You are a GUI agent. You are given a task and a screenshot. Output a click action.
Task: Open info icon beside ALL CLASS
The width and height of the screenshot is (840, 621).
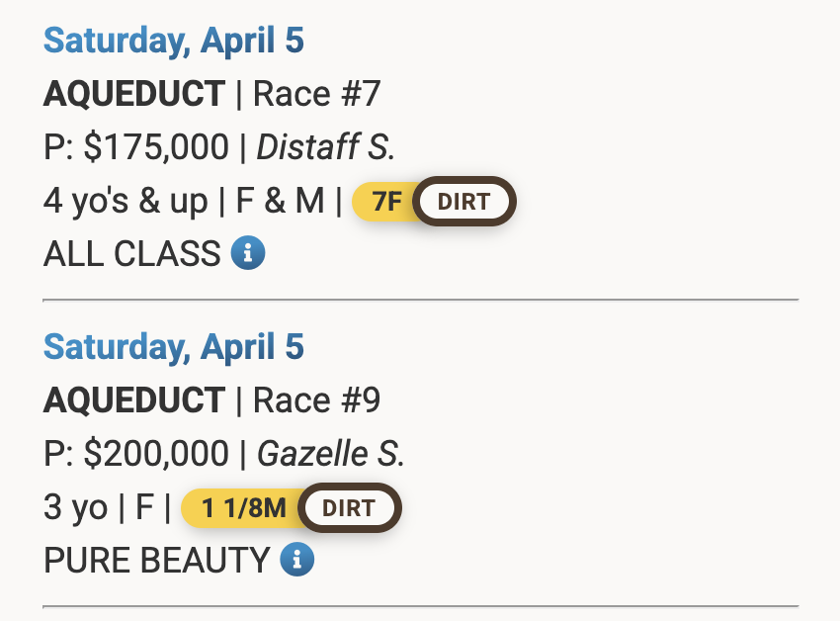tap(248, 254)
